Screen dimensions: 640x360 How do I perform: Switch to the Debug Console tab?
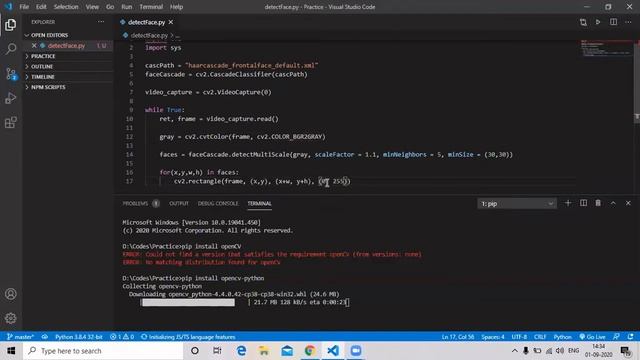[218, 203]
